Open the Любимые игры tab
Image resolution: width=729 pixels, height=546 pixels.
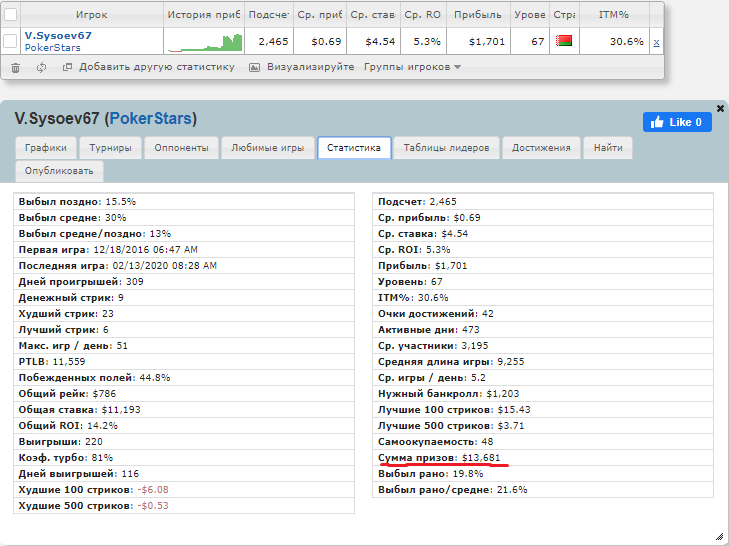[x=268, y=148]
